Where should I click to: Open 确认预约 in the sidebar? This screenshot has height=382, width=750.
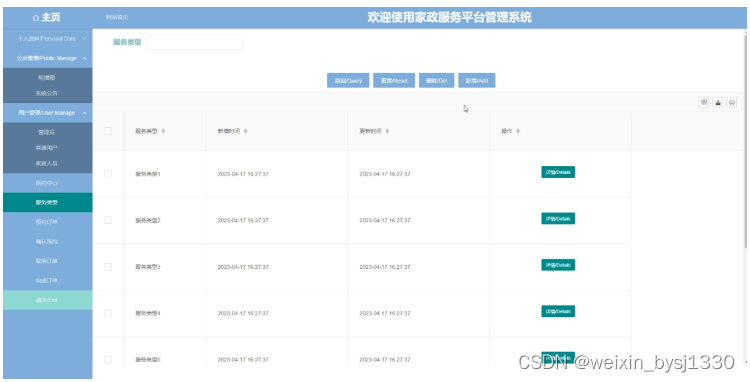coord(47,241)
